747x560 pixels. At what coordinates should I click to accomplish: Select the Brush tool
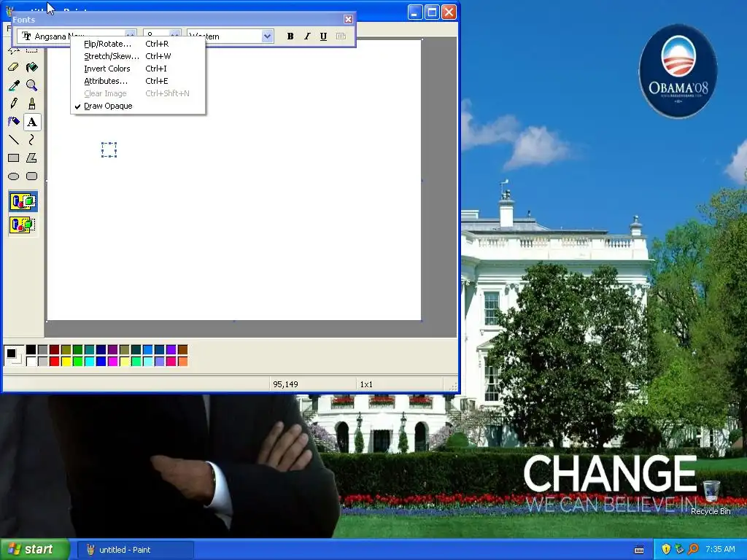[31, 104]
